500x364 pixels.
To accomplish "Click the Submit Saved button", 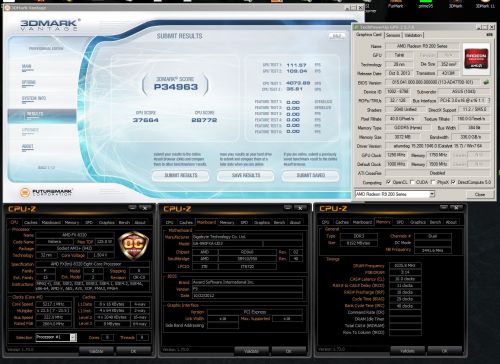I will click(311, 175).
